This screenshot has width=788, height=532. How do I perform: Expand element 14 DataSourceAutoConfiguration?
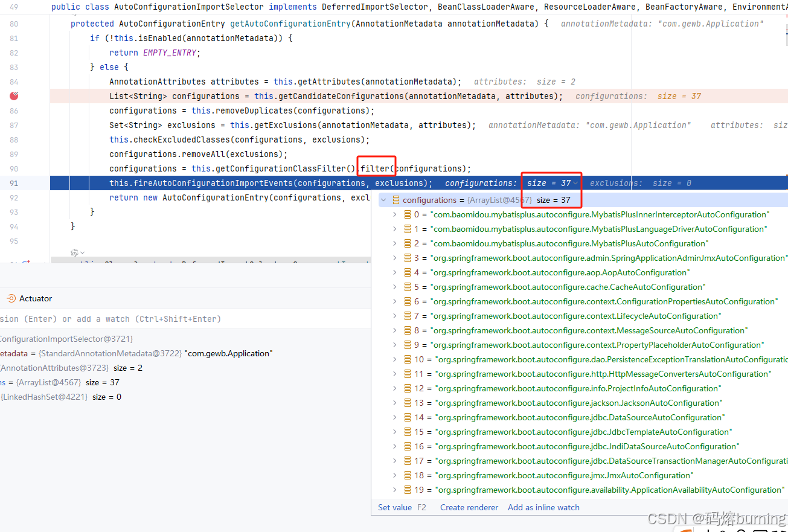[394, 417]
